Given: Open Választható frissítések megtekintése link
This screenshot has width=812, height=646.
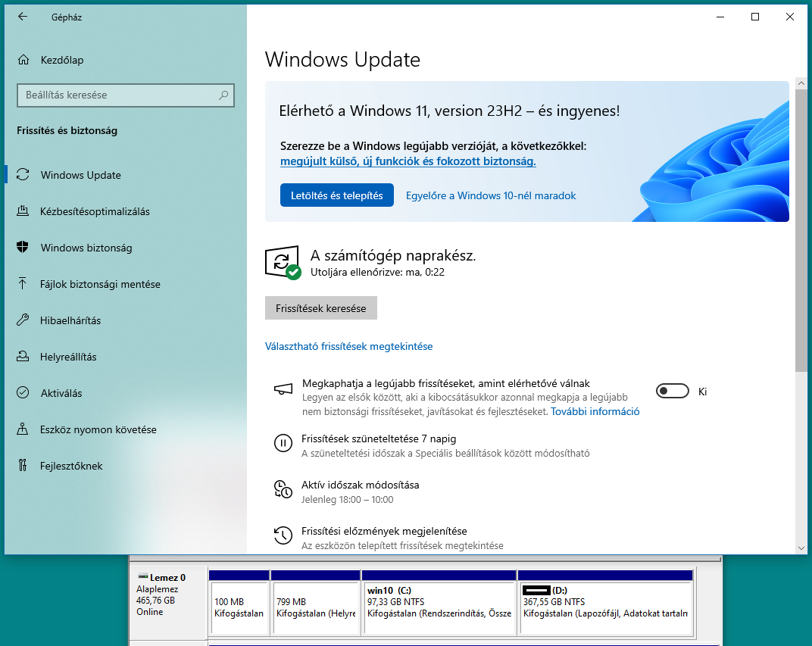Looking at the screenshot, I should tap(348, 346).
